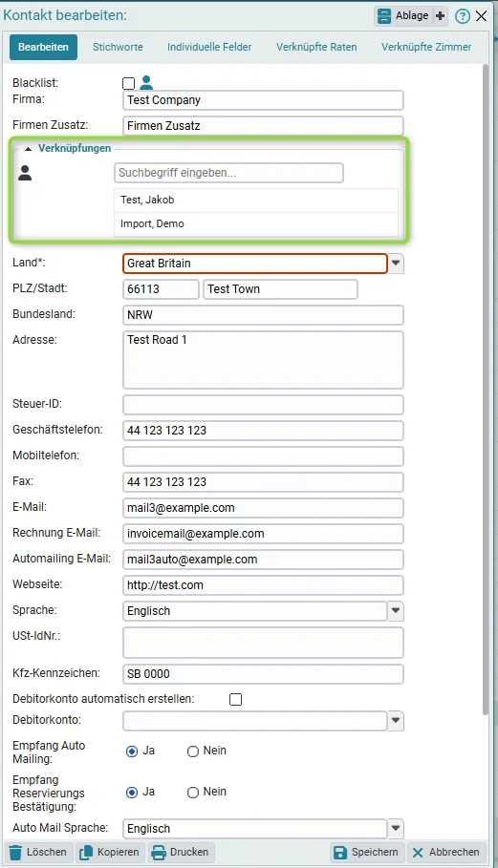Screen dimensions: 498x868
Task: Open the Verknüpfte Zimmer tab
Action: (x=426, y=47)
